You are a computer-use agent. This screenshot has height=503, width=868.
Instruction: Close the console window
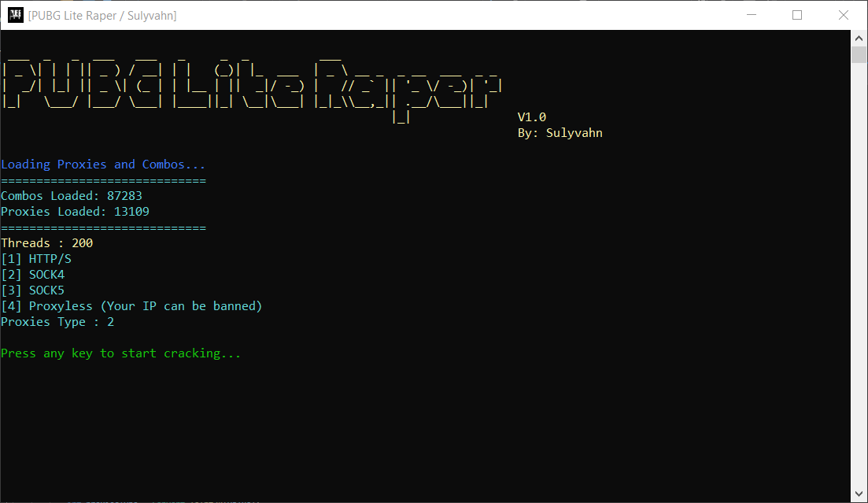(844, 15)
